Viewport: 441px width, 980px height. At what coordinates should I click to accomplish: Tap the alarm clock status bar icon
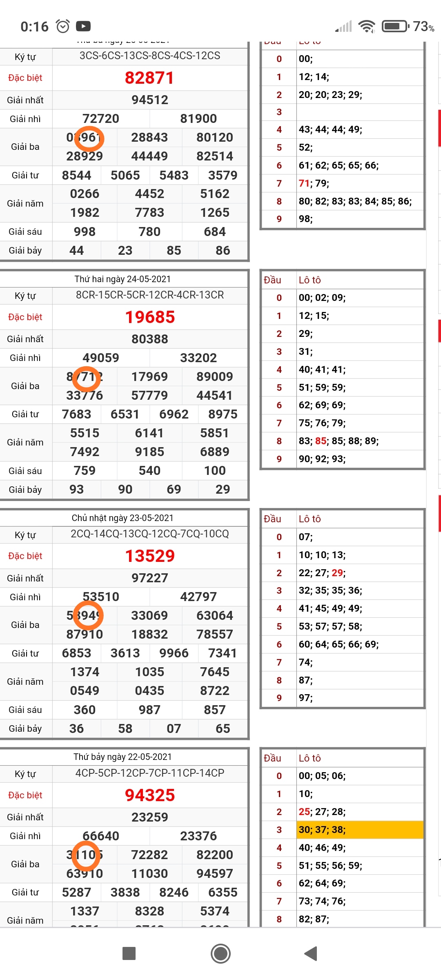pos(63,27)
